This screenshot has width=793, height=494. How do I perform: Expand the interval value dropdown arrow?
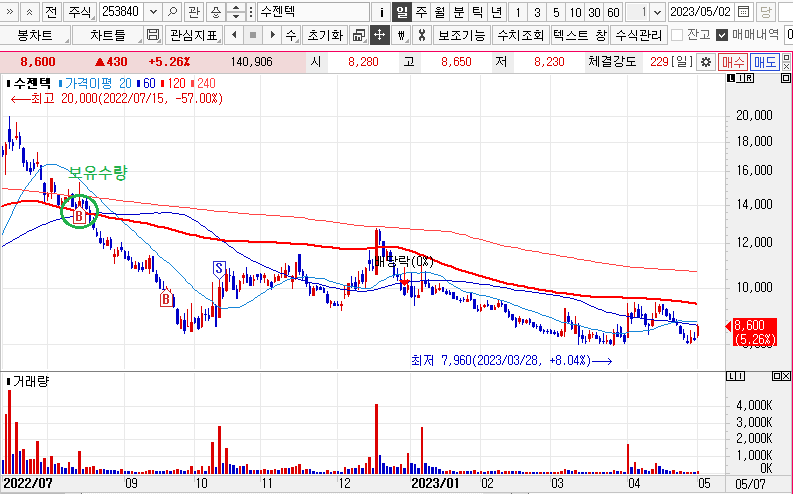[657, 12]
